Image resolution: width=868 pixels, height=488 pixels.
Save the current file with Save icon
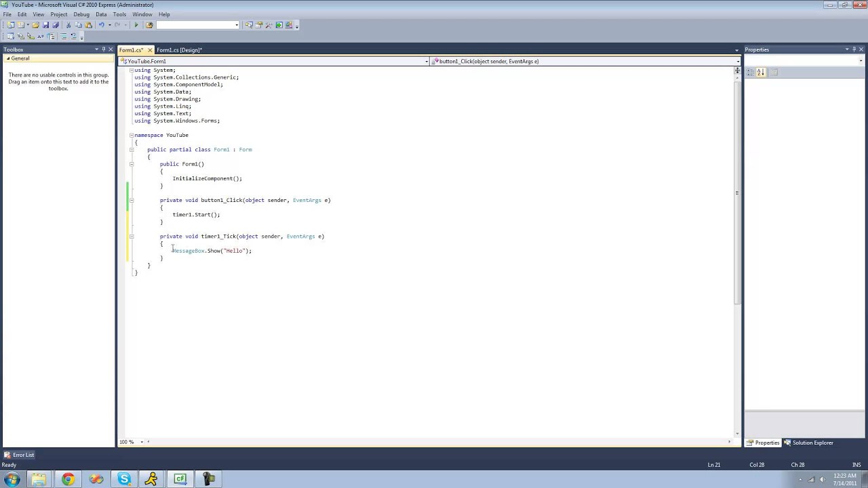click(45, 25)
